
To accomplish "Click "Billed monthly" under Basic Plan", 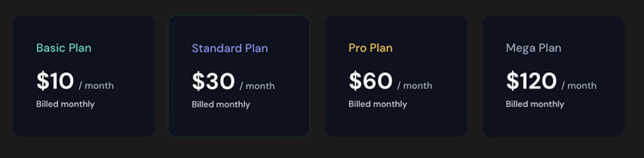I will [x=66, y=104].
